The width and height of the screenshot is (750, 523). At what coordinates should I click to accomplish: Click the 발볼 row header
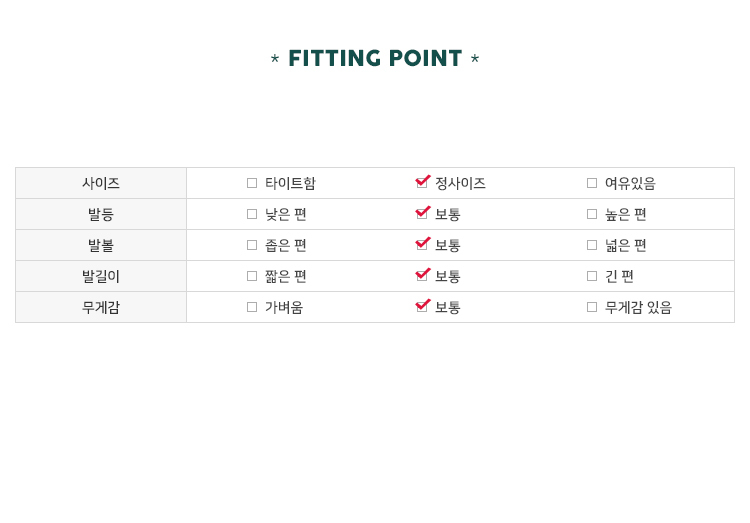coord(101,245)
